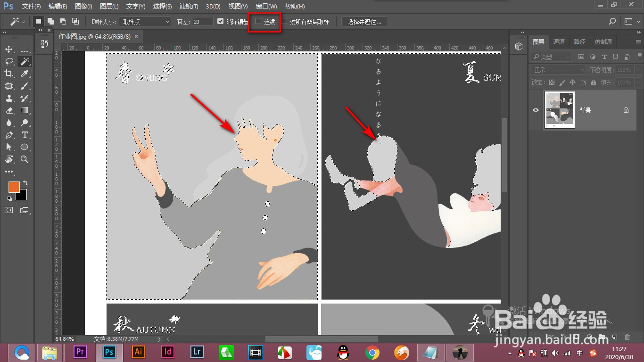The width and height of the screenshot is (644, 362).
Task: Launch Premiere Pro from the taskbar
Action: point(79,352)
